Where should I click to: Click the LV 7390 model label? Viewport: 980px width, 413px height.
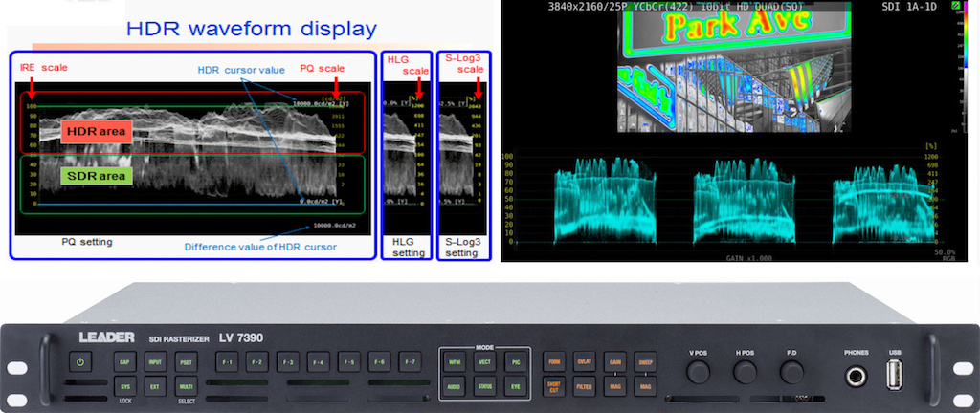[240, 338]
